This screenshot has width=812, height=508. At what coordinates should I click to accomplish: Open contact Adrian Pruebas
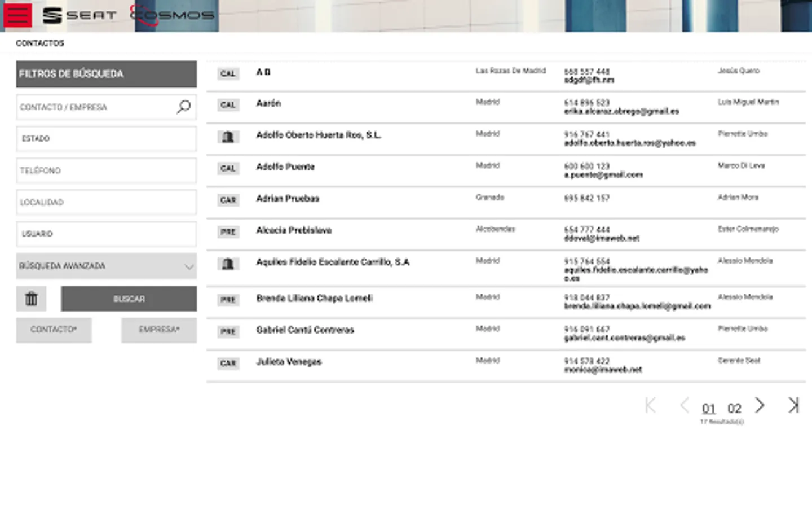pyautogui.click(x=288, y=199)
